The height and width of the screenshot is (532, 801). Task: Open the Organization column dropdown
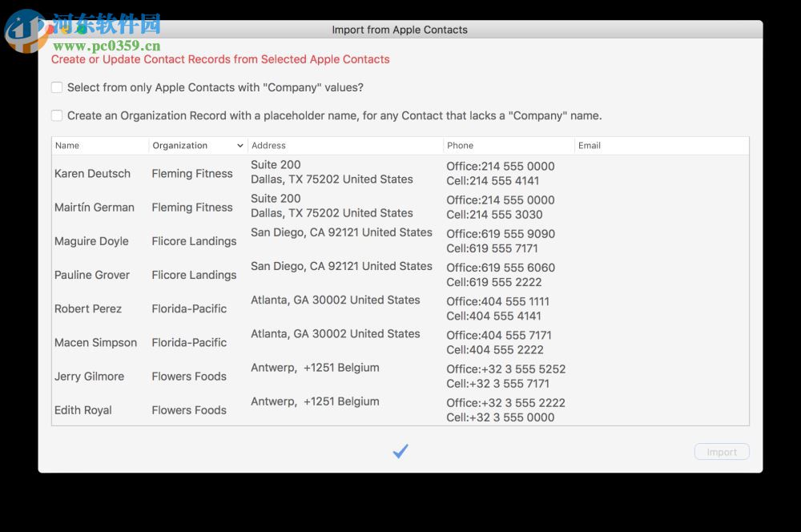[240, 145]
